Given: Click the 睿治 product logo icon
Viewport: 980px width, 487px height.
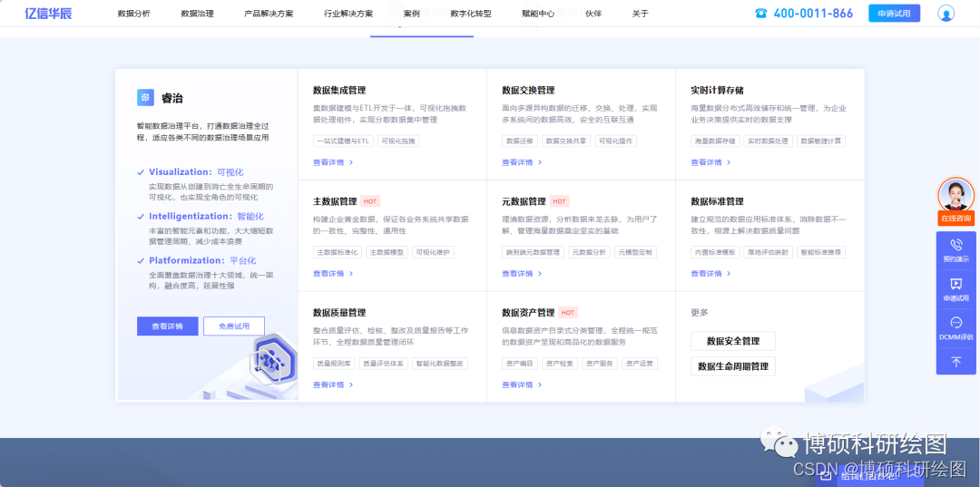Looking at the screenshot, I should (145, 97).
